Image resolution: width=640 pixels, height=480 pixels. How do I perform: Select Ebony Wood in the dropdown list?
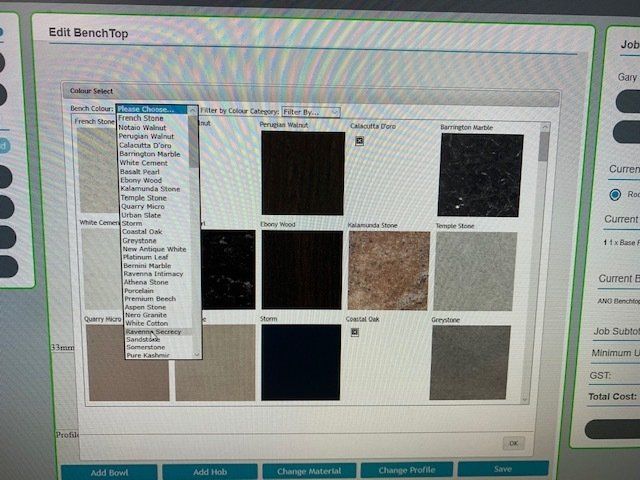[x=141, y=180]
